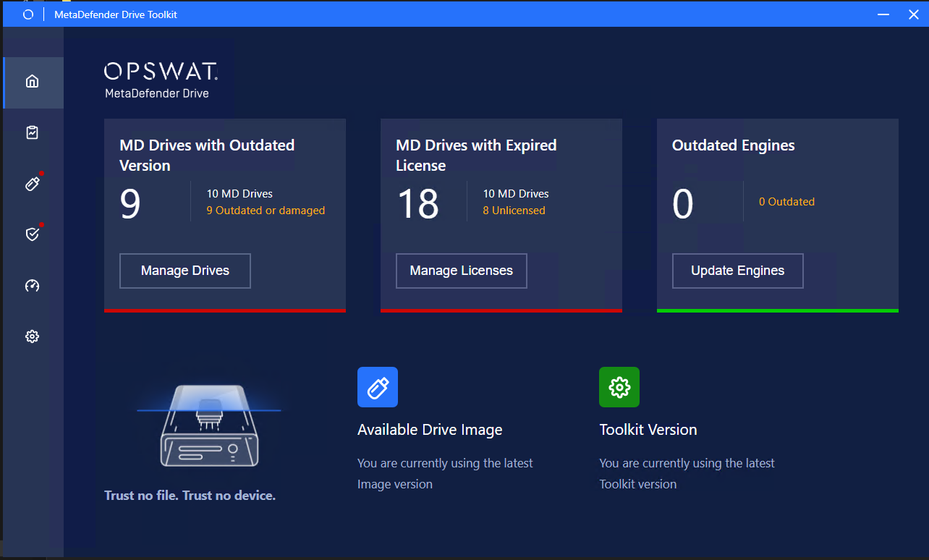
Task: Click the Manage Drives button
Action: (x=185, y=271)
